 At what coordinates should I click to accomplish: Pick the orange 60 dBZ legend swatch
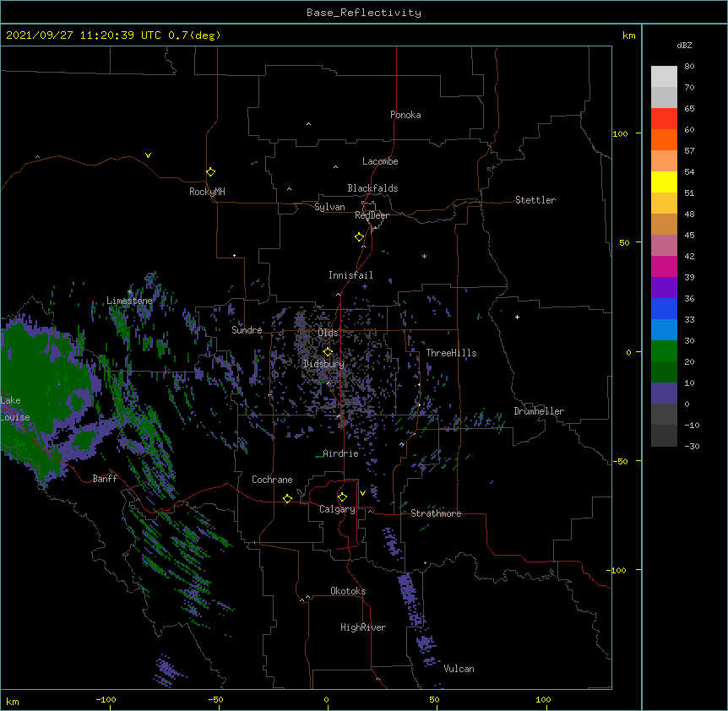pos(664,139)
